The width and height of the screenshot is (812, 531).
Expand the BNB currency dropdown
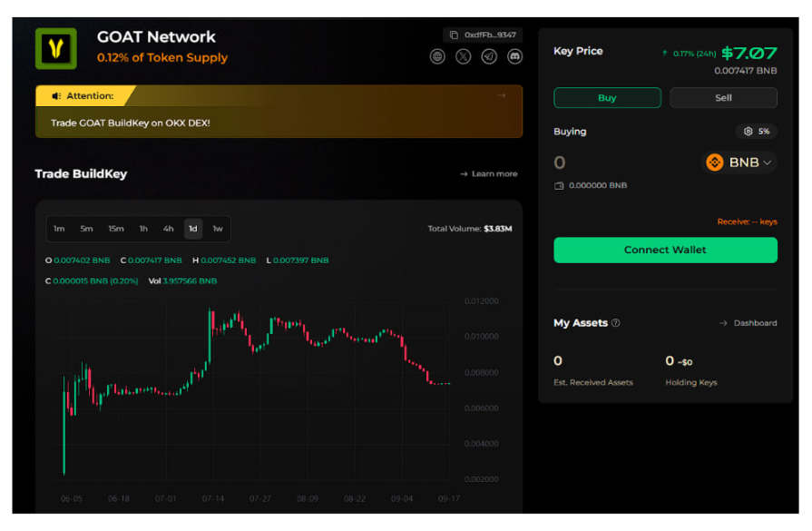[739, 162]
